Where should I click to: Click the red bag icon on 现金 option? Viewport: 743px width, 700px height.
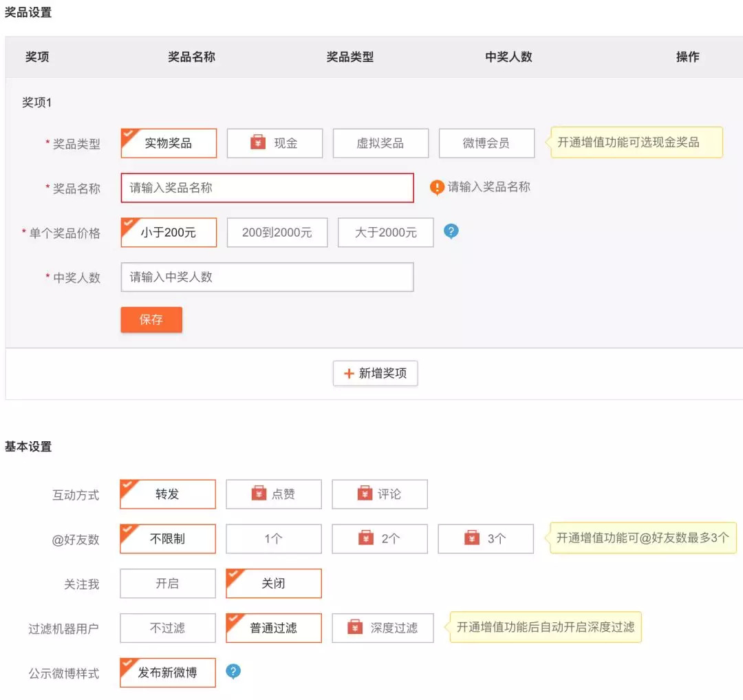pyautogui.click(x=258, y=142)
